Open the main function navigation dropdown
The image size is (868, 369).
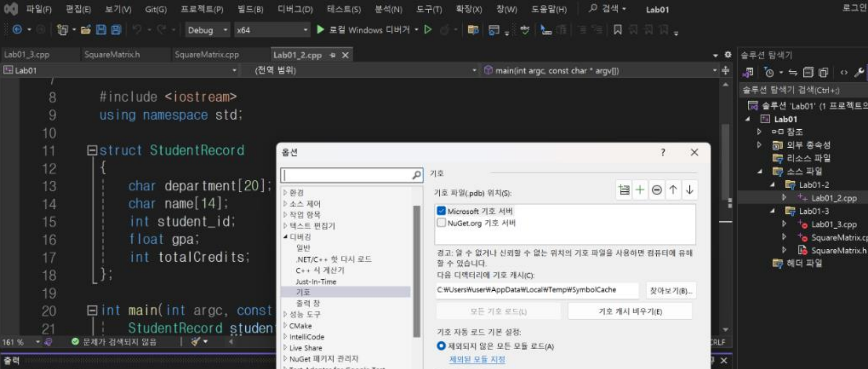(x=600, y=70)
